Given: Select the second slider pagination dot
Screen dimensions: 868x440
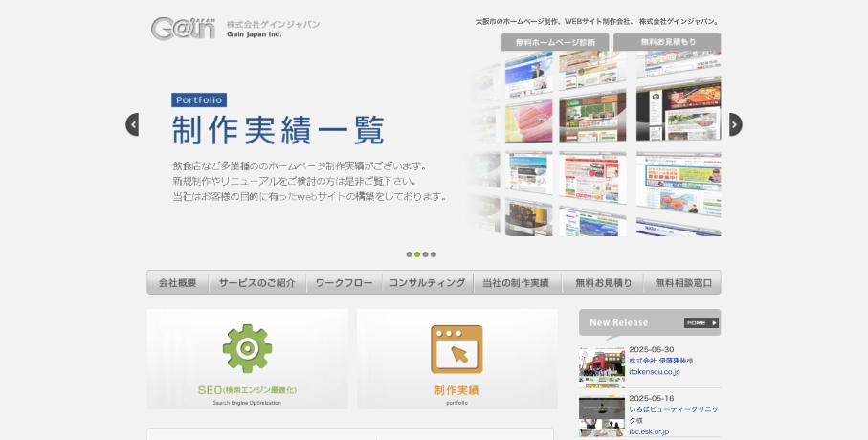Looking at the screenshot, I should tap(417, 254).
